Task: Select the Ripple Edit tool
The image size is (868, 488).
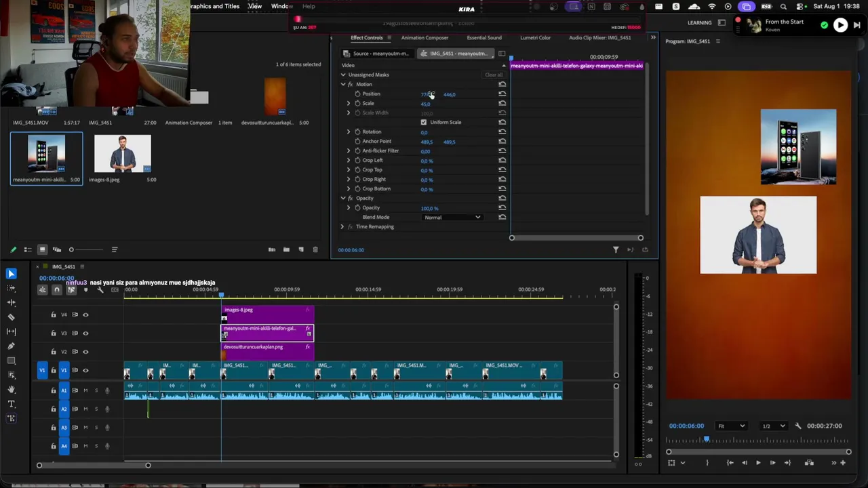Action: (12, 302)
